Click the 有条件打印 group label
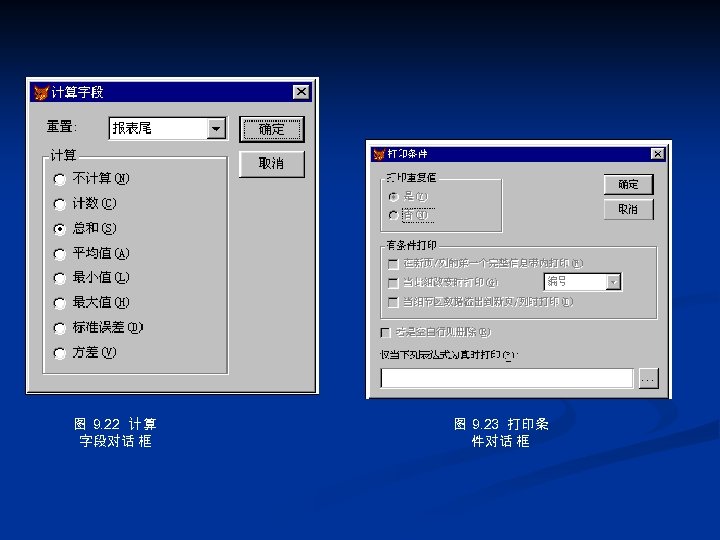The image size is (720, 540). tap(411, 245)
